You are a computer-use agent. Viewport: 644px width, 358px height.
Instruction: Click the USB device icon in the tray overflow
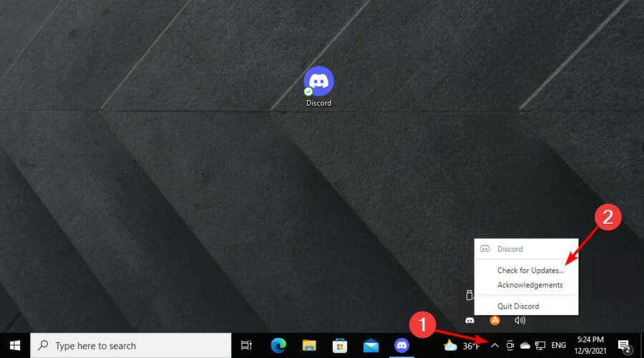click(470, 295)
